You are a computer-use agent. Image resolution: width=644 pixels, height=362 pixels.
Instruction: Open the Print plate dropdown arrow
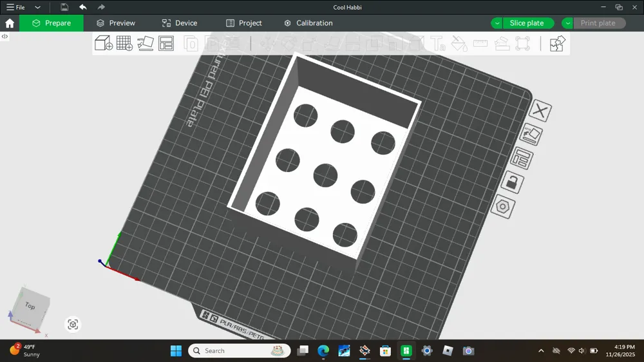567,23
